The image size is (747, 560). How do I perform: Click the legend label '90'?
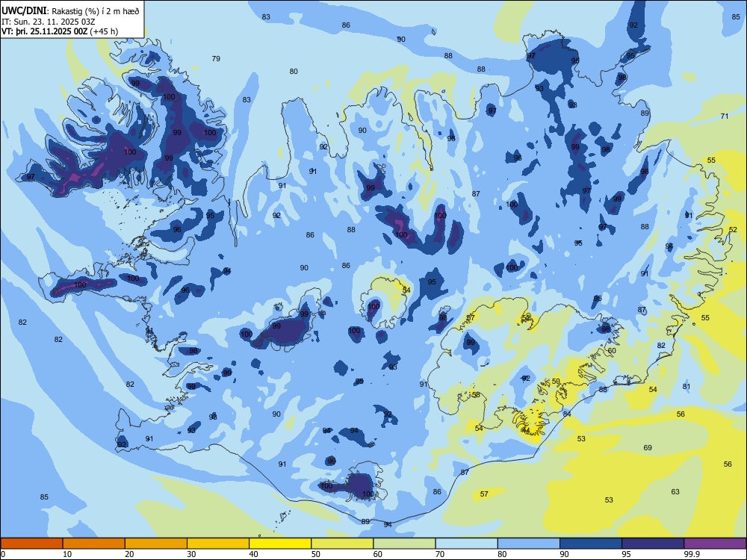[564, 554]
